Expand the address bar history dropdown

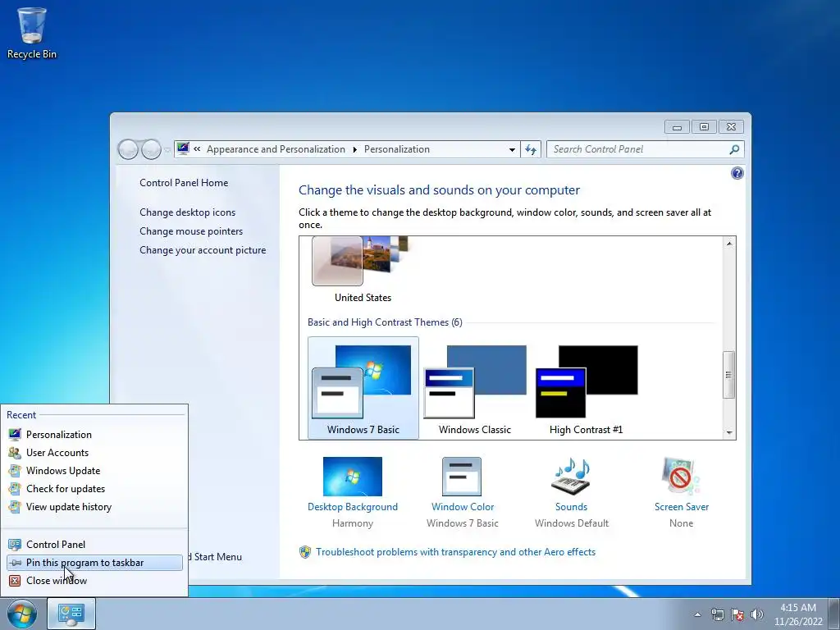(512, 149)
